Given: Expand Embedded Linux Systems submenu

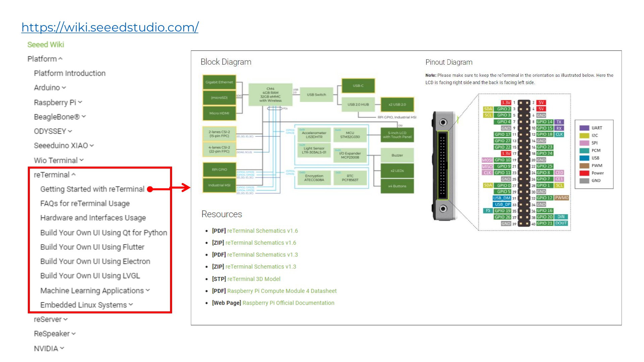Looking at the screenshot, I should click(x=87, y=305).
